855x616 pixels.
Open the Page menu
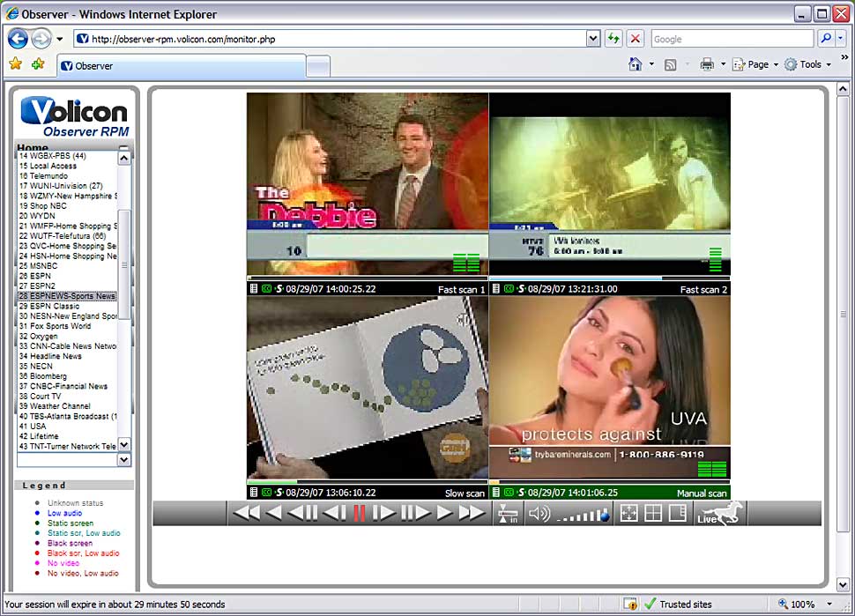[757, 64]
